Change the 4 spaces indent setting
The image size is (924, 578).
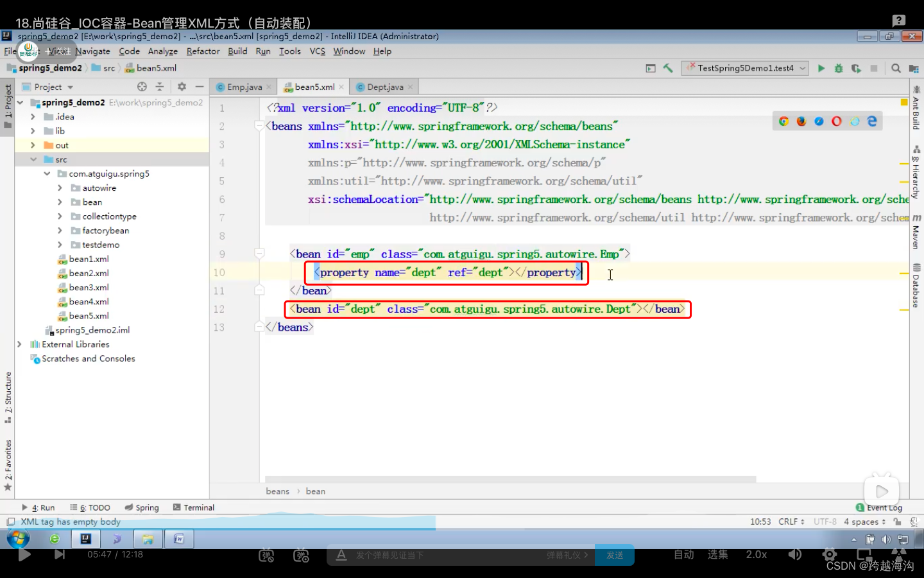pos(864,521)
